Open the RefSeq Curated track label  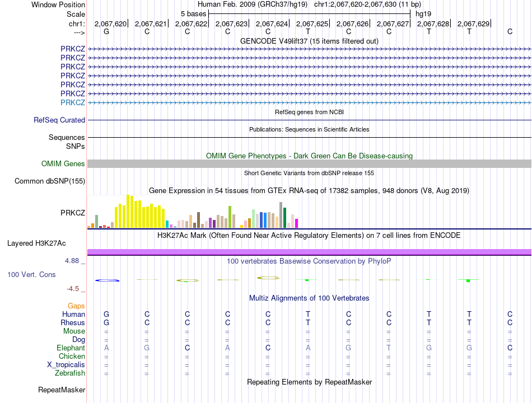(59, 120)
